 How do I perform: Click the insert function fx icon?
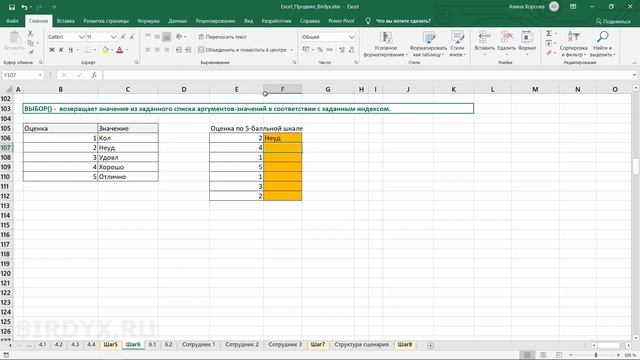click(94, 75)
